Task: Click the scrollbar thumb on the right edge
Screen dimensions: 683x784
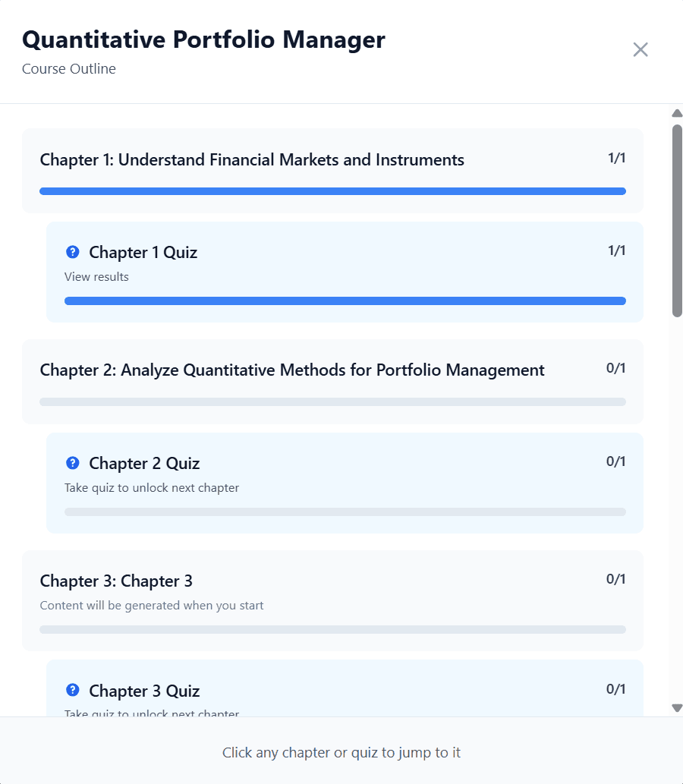Action: pos(675,213)
